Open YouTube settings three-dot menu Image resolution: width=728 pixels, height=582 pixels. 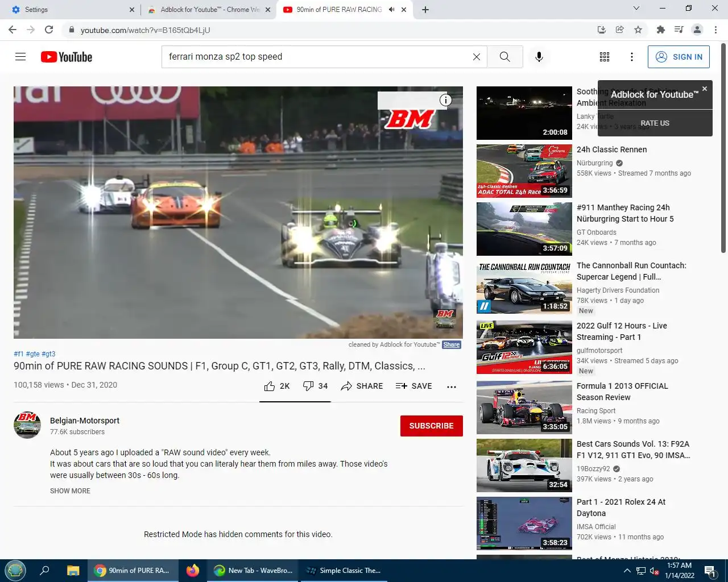pyautogui.click(x=632, y=57)
